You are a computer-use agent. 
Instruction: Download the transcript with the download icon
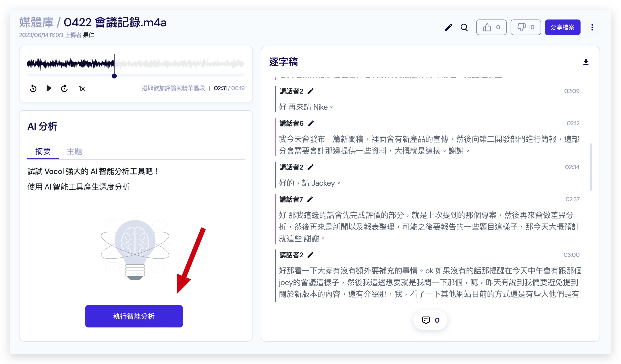586,62
